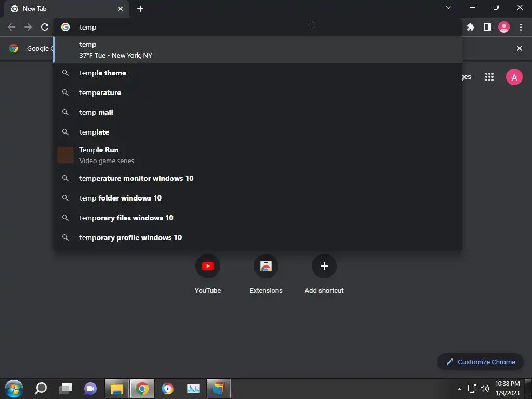This screenshot has width=532, height=399.
Task: Click the search icon beside 'temple theme'
Action: click(65, 73)
